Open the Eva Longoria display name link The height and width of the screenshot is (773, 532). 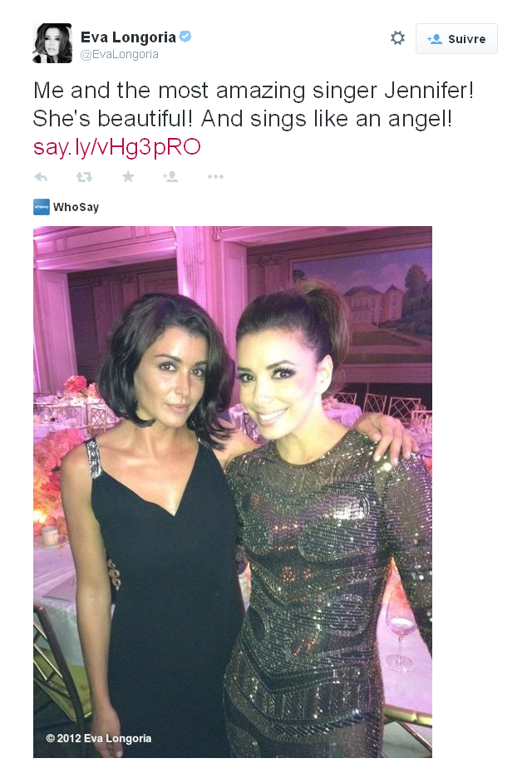tap(128, 37)
